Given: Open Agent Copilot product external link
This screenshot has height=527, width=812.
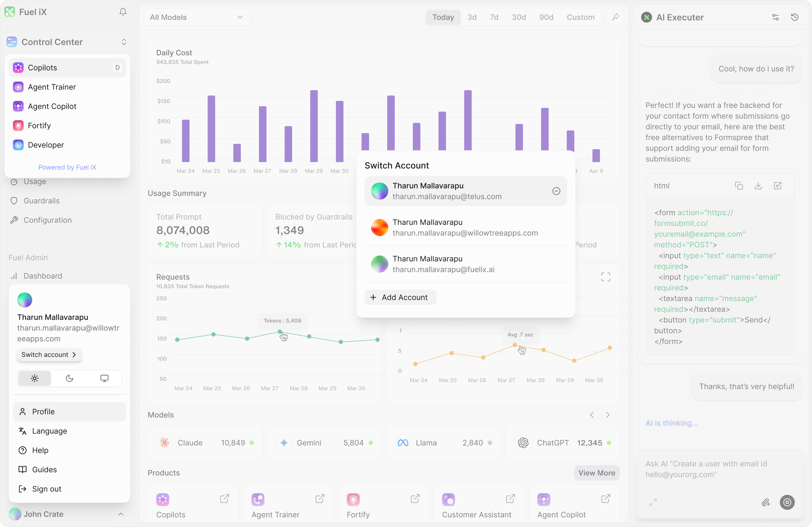Looking at the screenshot, I should pyautogui.click(x=605, y=499).
